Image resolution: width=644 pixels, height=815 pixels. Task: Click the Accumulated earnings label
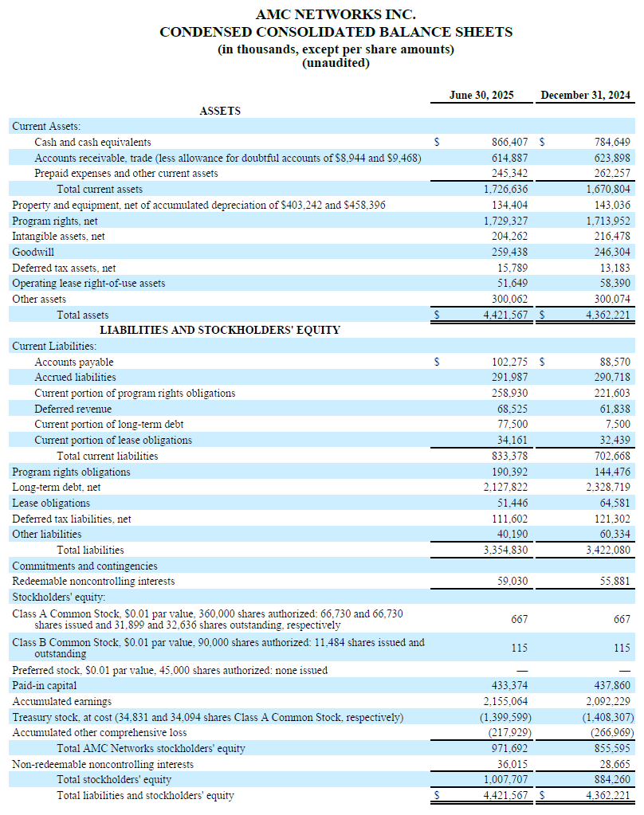(61, 702)
